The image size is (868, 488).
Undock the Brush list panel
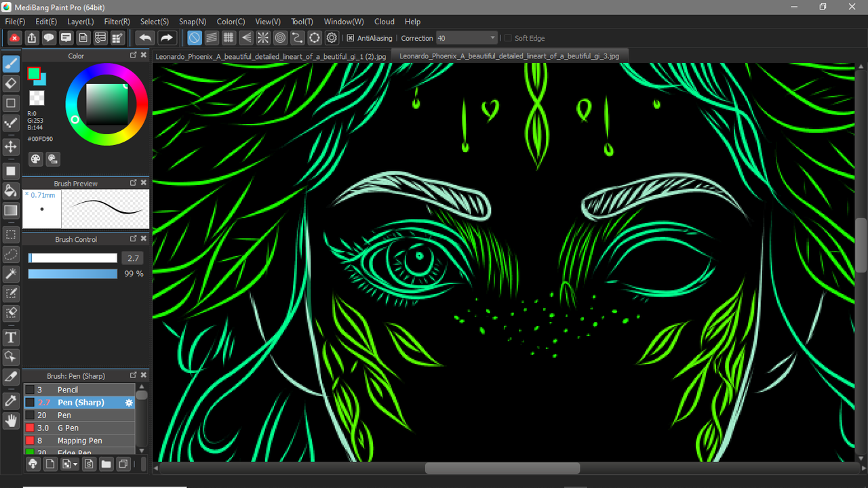pos(134,375)
